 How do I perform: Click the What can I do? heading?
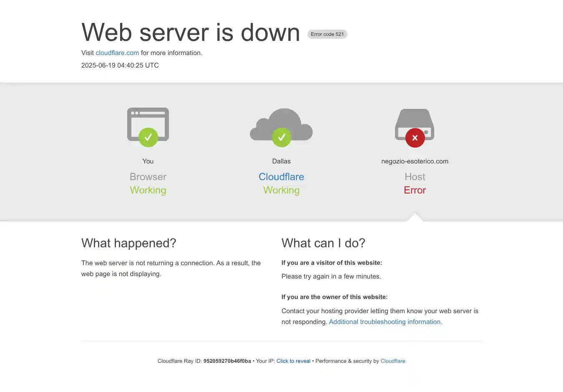tap(323, 243)
